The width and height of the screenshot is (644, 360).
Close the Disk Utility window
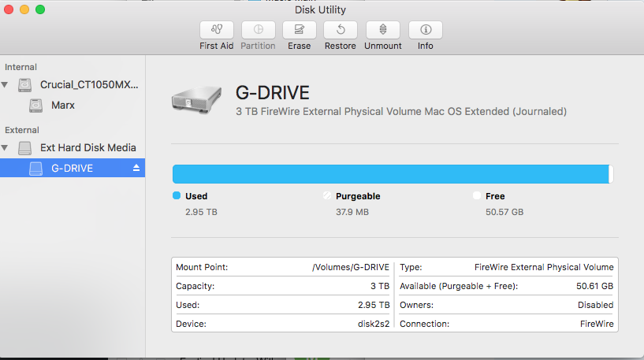[9, 9]
